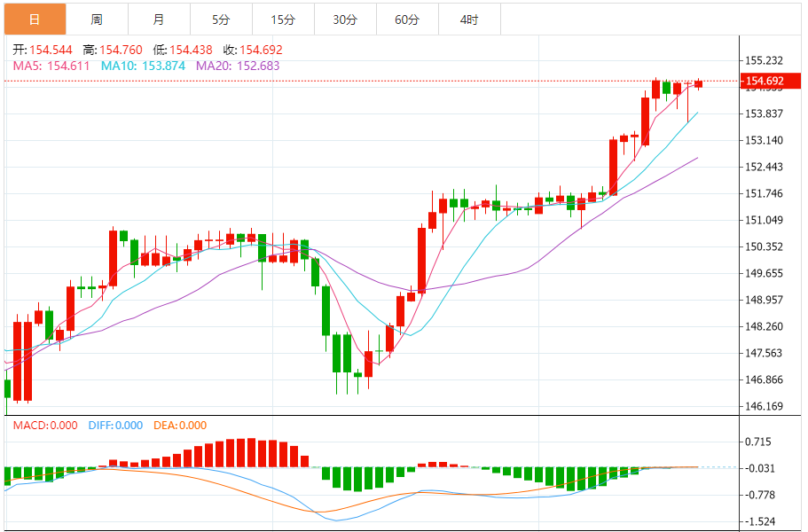
Task: Click the 149.655 price axis label
Action: (765, 273)
